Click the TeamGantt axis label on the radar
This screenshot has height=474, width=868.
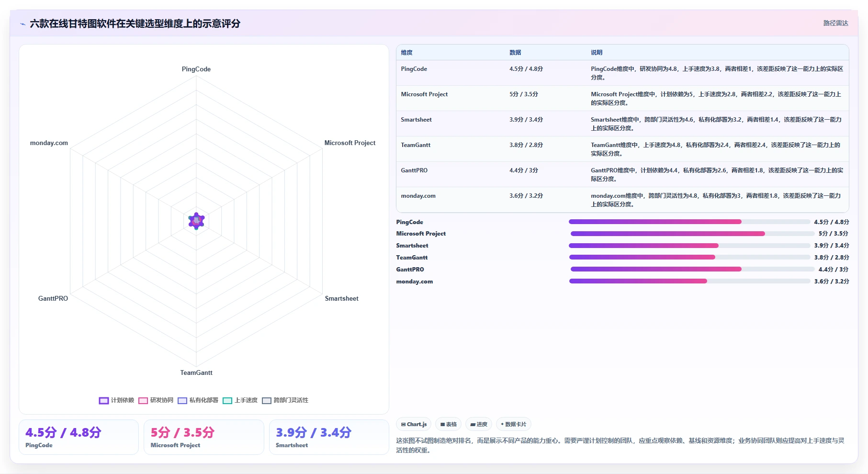196,372
